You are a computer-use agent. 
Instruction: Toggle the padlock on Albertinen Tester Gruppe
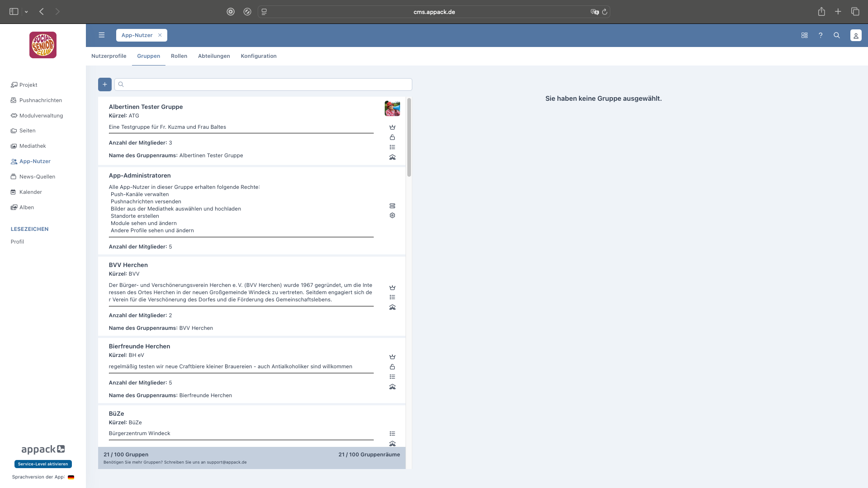(392, 137)
